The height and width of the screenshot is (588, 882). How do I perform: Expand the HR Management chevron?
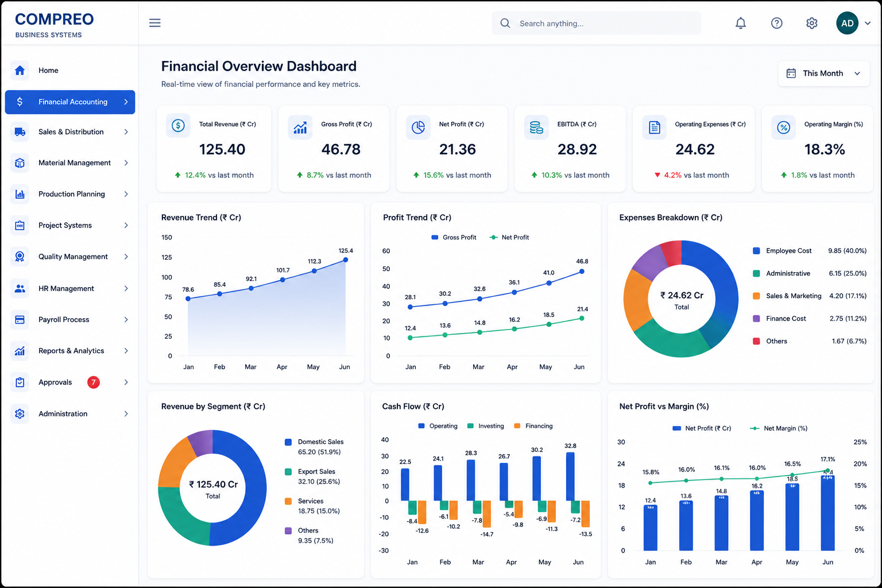[126, 288]
